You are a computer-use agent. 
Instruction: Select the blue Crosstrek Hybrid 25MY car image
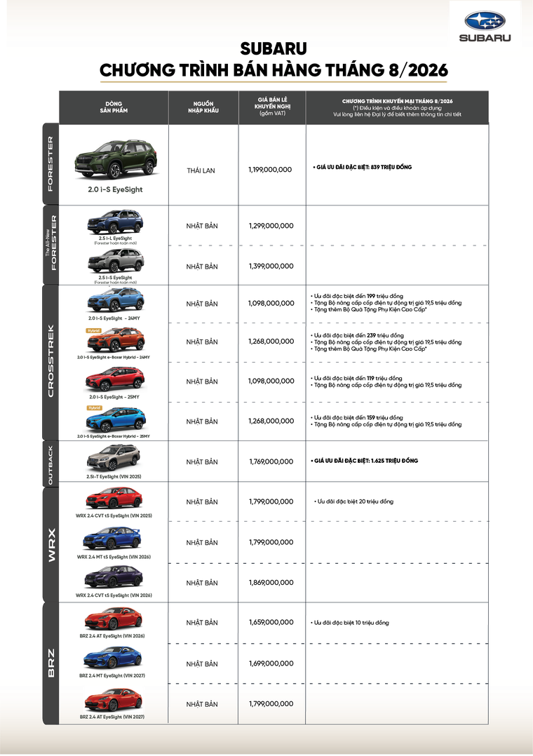tap(116, 419)
